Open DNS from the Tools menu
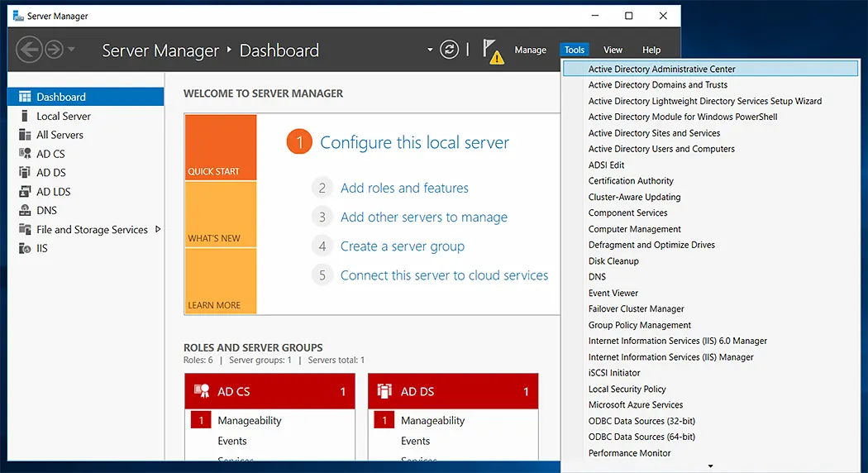This screenshot has width=868, height=473. click(x=710, y=276)
